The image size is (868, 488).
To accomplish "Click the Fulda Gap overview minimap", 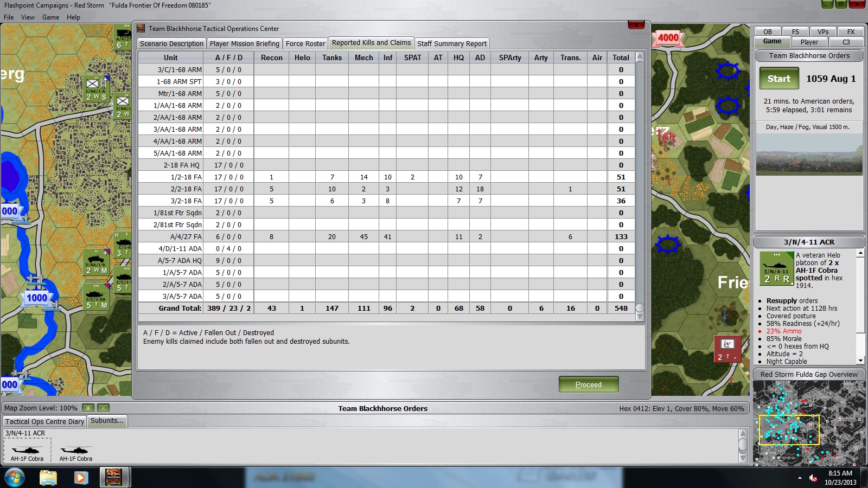I will pos(809,423).
